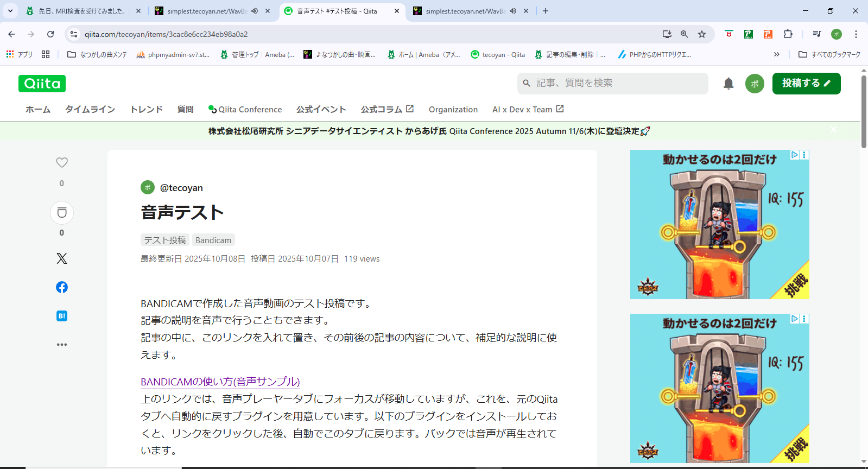Open the Organization menu item

pyautogui.click(x=453, y=110)
